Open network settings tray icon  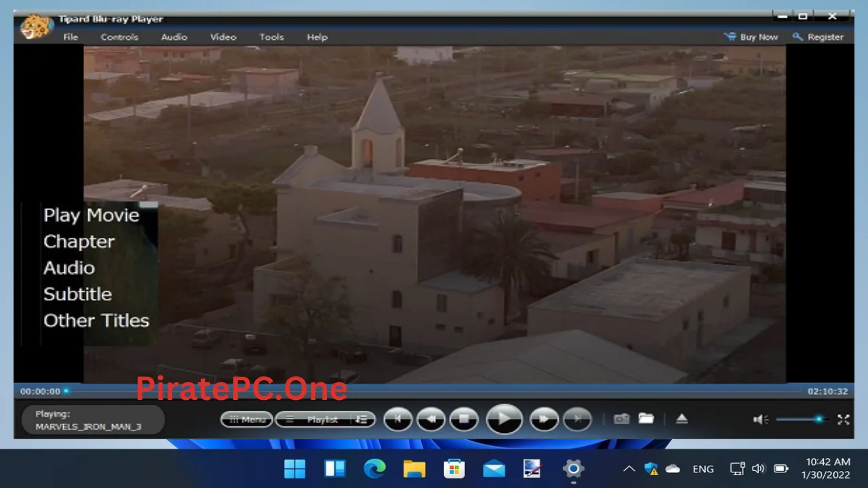tap(737, 469)
